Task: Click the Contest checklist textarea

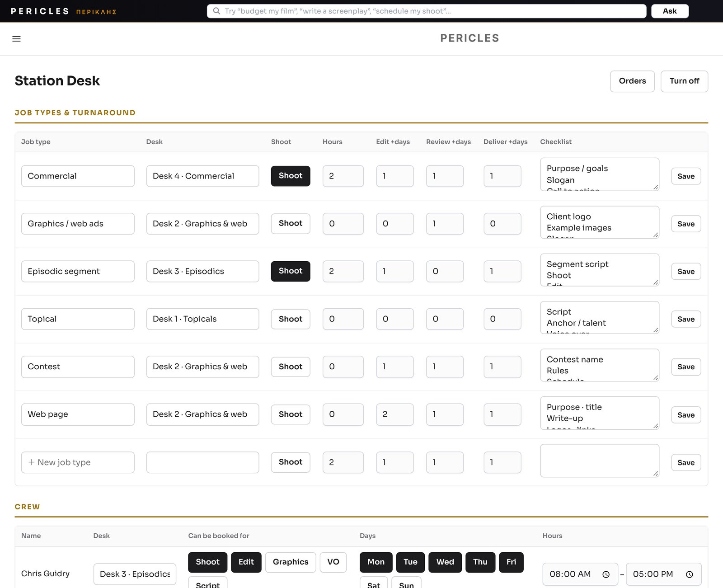Action: point(600,365)
